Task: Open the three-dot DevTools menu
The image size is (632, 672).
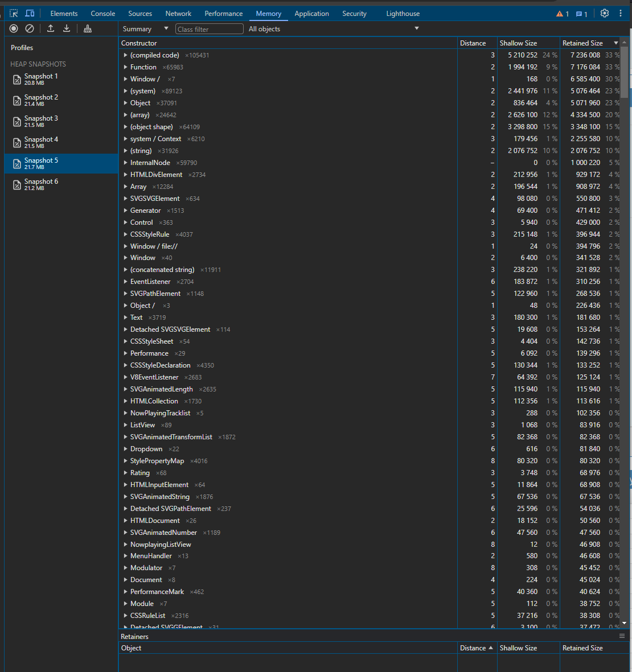Action: (x=621, y=13)
